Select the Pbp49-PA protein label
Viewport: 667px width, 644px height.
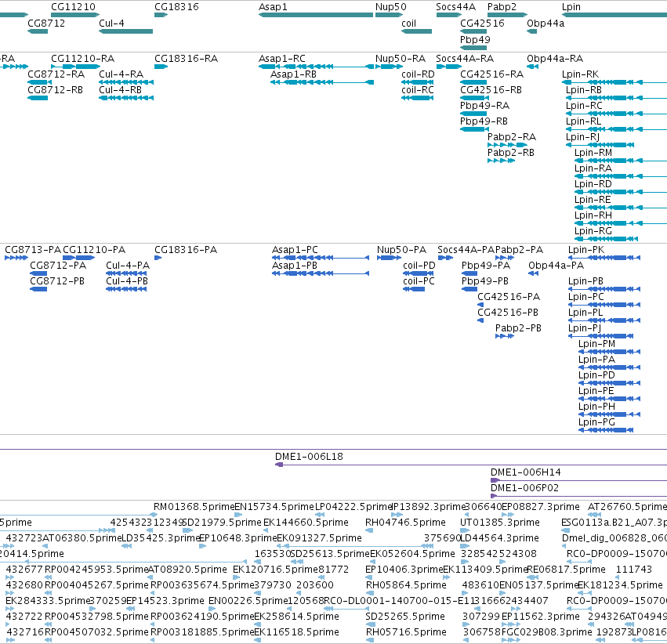(486, 266)
